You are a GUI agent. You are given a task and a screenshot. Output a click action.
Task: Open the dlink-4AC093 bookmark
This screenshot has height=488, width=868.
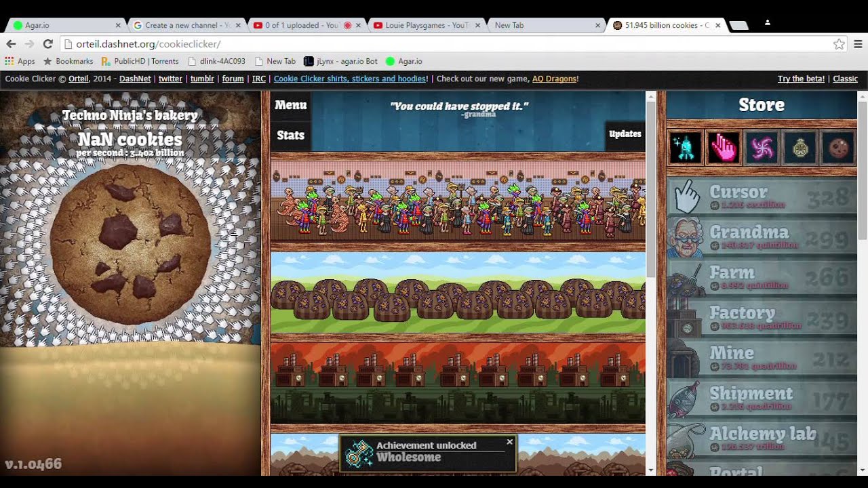tap(217, 61)
